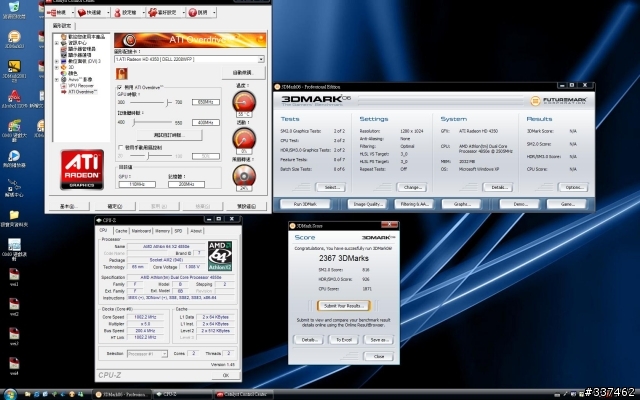This screenshot has width=640, height=400.
Task: Click the Catalyst graphics settings tab
Action: [62, 26]
